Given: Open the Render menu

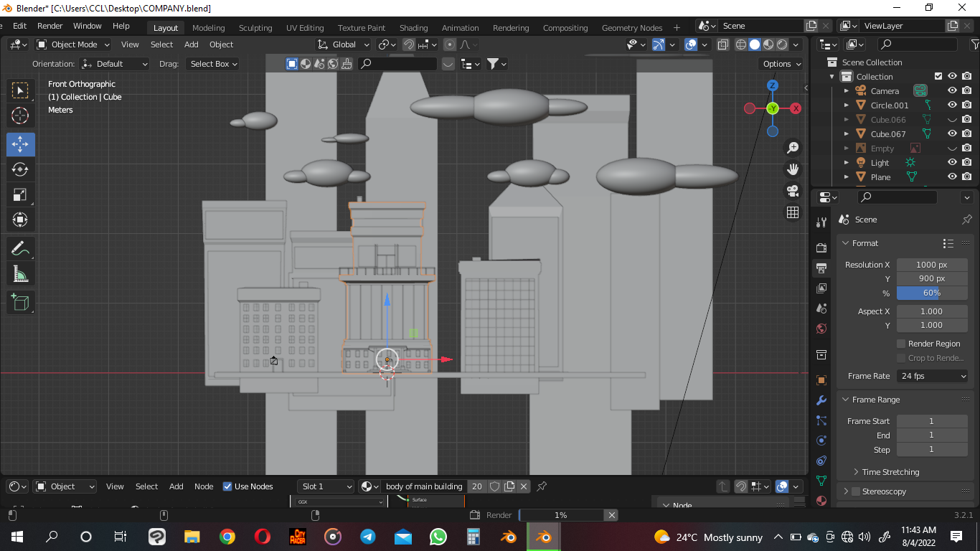Looking at the screenshot, I should [50, 26].
